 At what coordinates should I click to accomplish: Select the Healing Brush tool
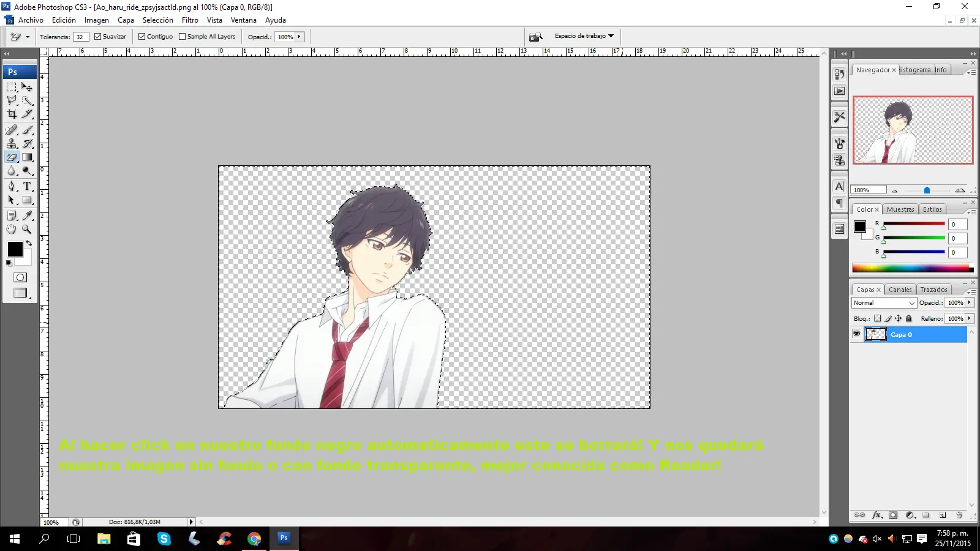(12, 130)
